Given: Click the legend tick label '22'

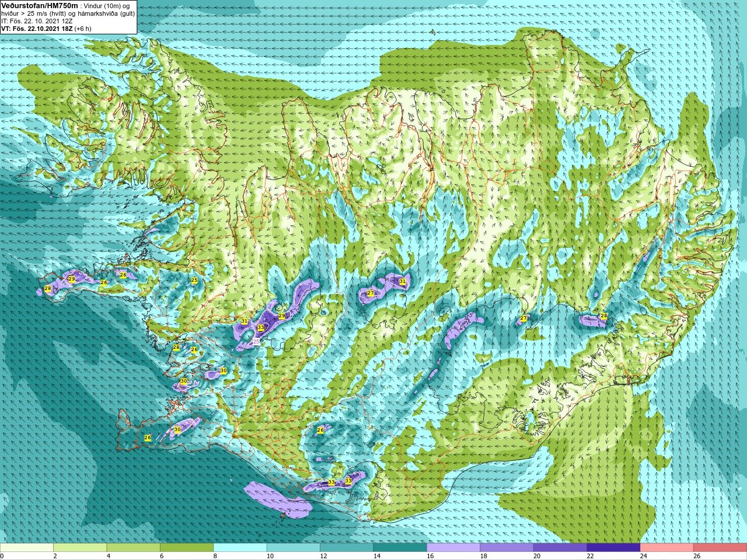Looking at the screenshot, I should click(x=590, y=556).
